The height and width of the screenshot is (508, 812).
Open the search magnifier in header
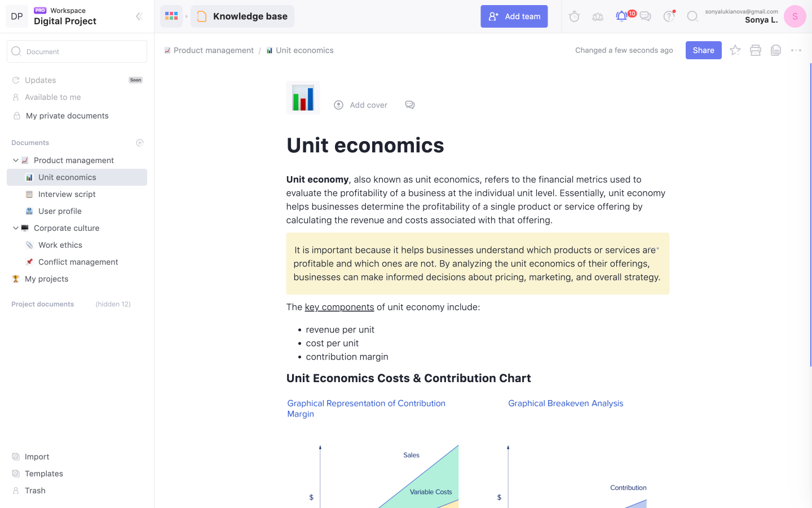coord(692,16)
